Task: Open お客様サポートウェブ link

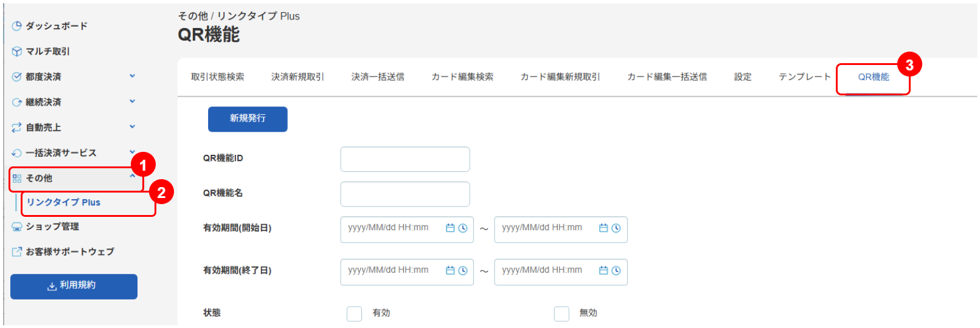Action: coord(70,251)
